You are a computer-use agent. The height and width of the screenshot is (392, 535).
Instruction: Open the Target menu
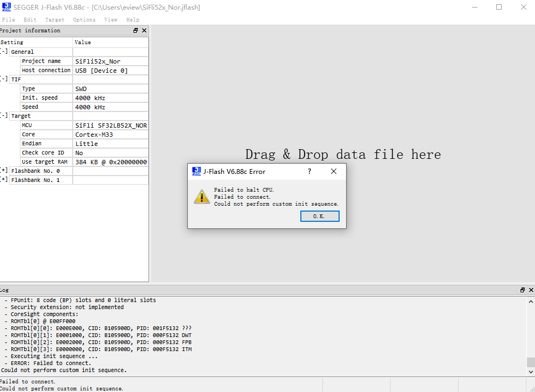(x=54, y=19)
